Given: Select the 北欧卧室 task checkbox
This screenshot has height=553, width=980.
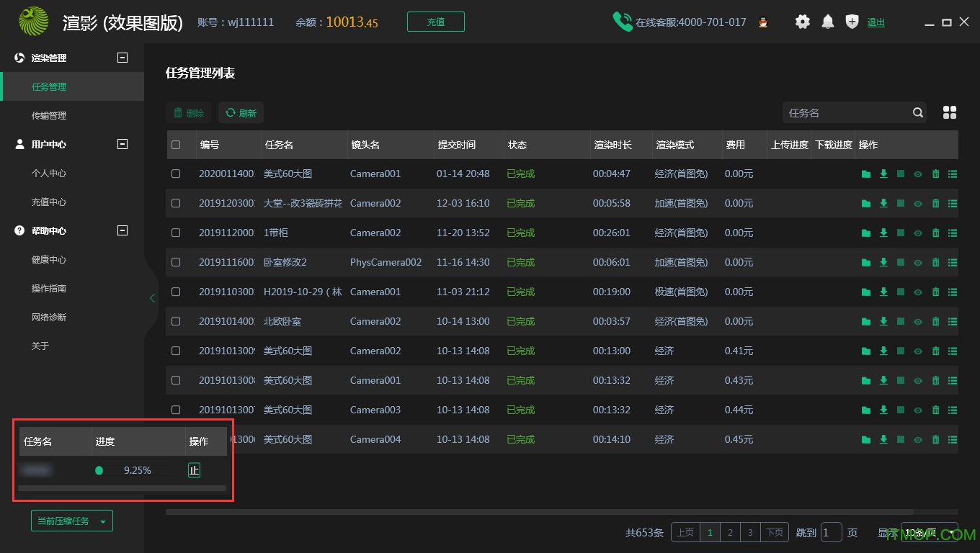Looking at the screenshot, I should point(176,321).
